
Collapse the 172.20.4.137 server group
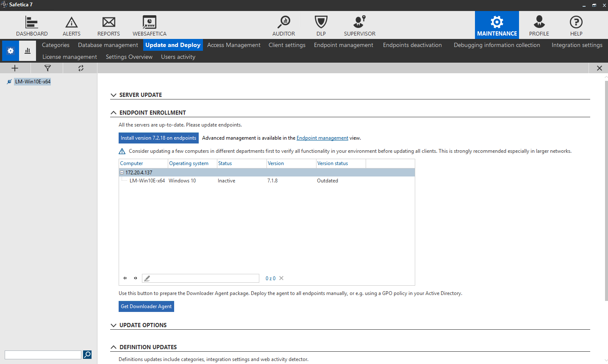click(x=122, y=173)
